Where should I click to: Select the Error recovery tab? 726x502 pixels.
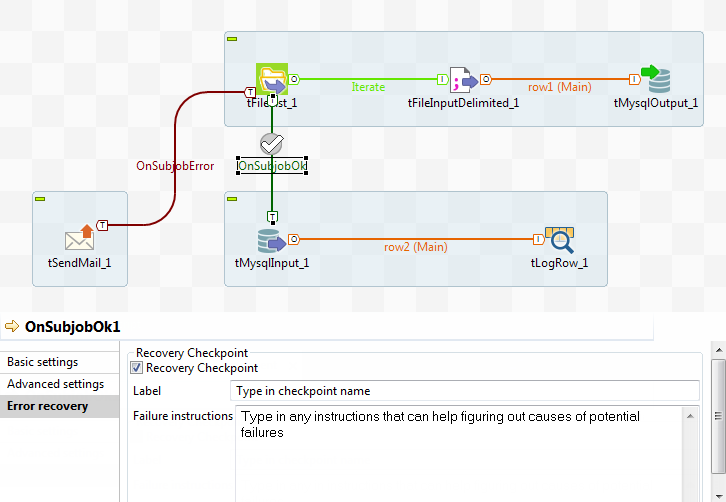47,406
